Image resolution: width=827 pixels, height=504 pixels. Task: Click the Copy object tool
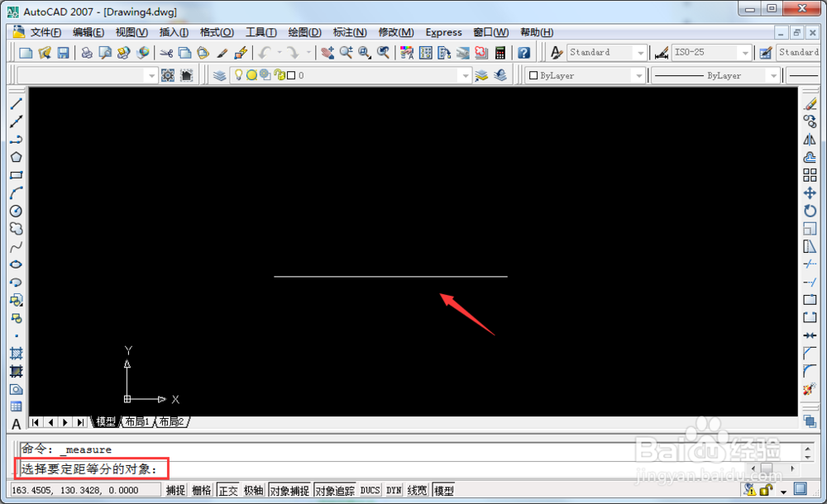pyautogui.click(x=810, y=121)
